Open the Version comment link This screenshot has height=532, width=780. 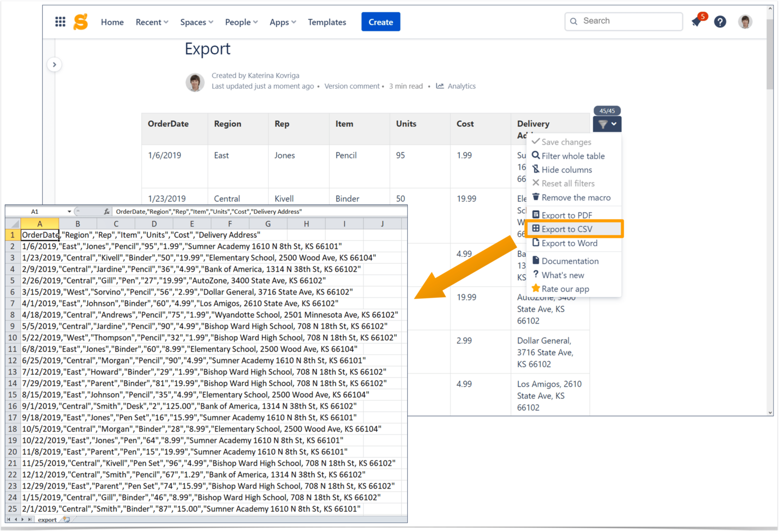click(352, 86)
